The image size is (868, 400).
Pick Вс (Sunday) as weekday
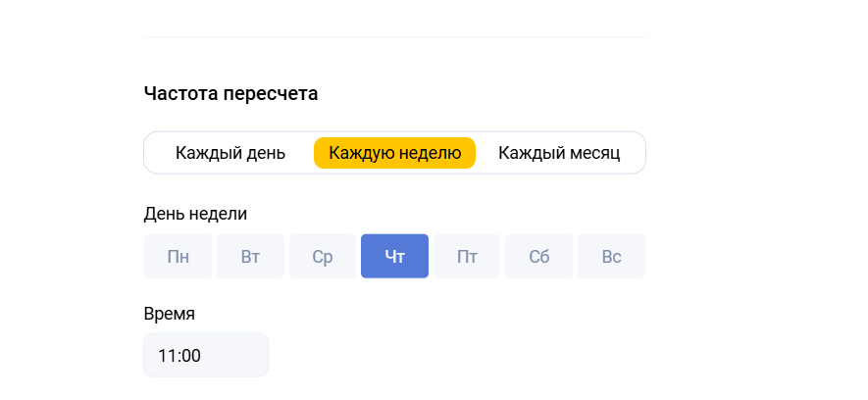coord(611,257)
